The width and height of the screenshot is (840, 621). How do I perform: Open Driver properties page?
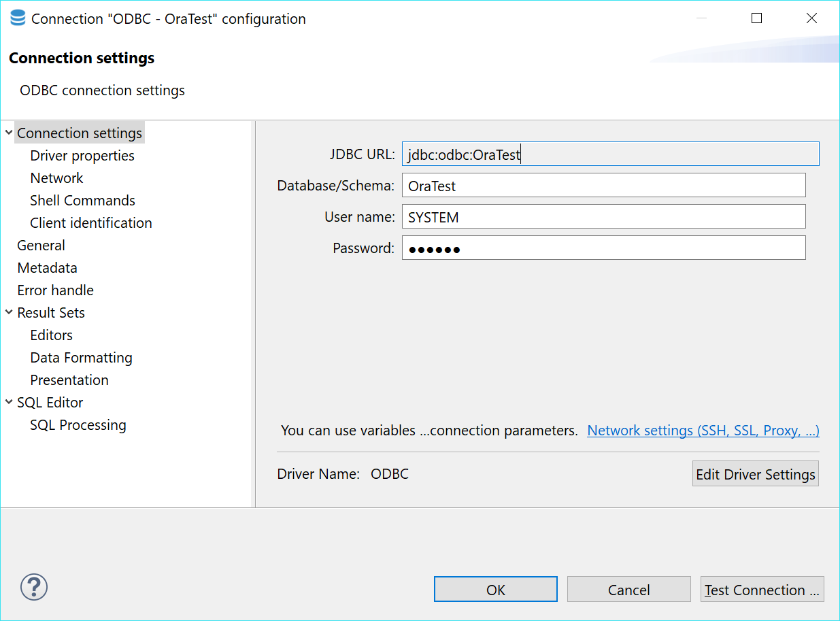(x=82, y=155)
